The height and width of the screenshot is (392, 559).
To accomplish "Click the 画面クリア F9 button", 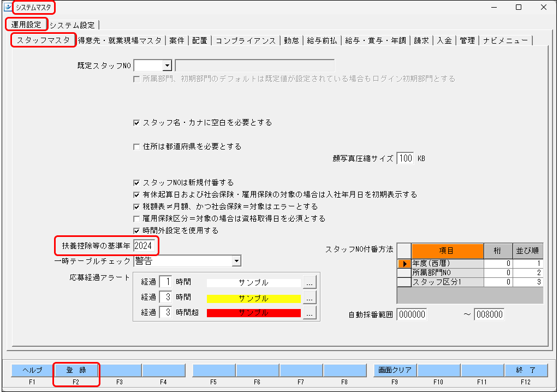I will (395, 370).
